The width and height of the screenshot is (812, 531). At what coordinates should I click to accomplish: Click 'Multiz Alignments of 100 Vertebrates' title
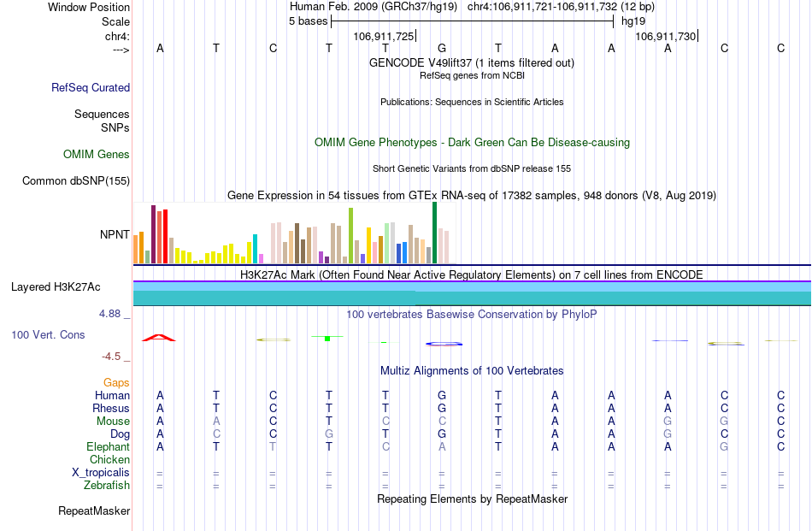tap(472, 370)
